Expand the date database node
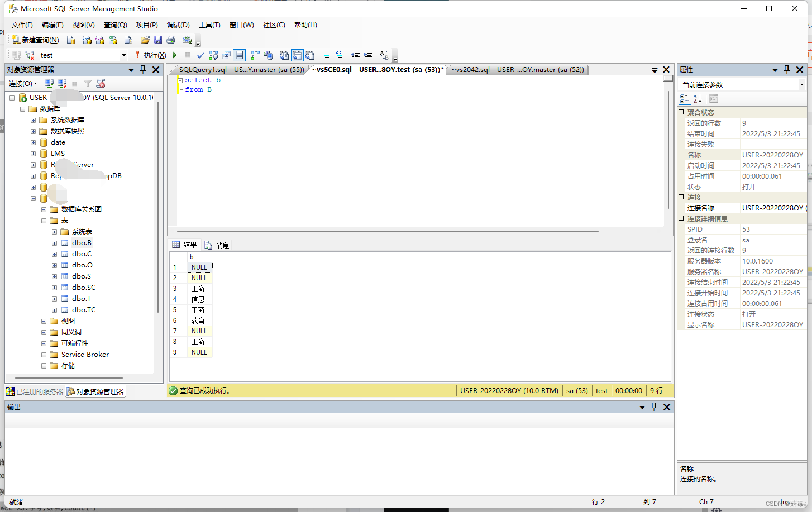 (33, 142)
